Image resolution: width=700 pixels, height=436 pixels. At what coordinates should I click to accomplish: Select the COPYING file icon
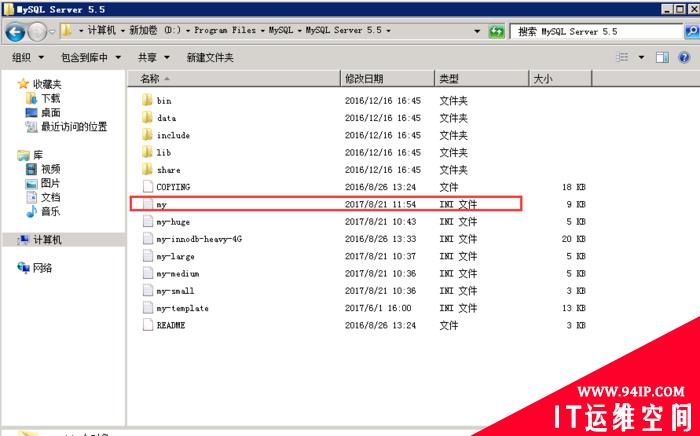pyautogui.click(x=148, y=187)
